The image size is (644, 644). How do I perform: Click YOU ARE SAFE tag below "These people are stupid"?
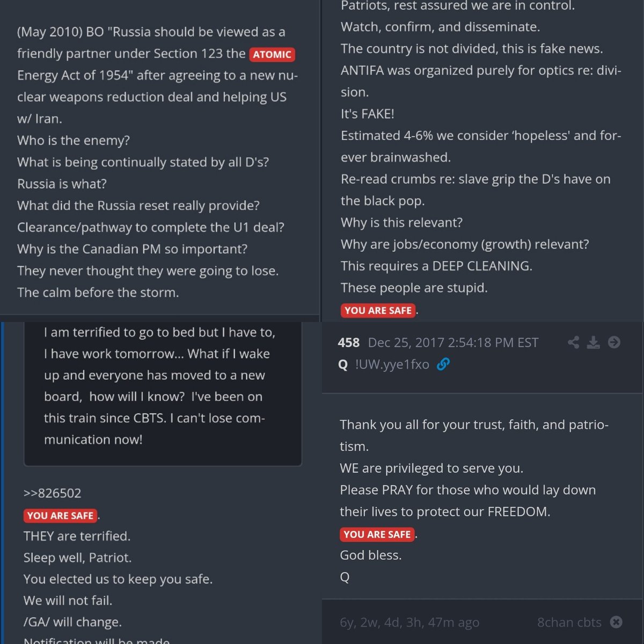[378, 310]
